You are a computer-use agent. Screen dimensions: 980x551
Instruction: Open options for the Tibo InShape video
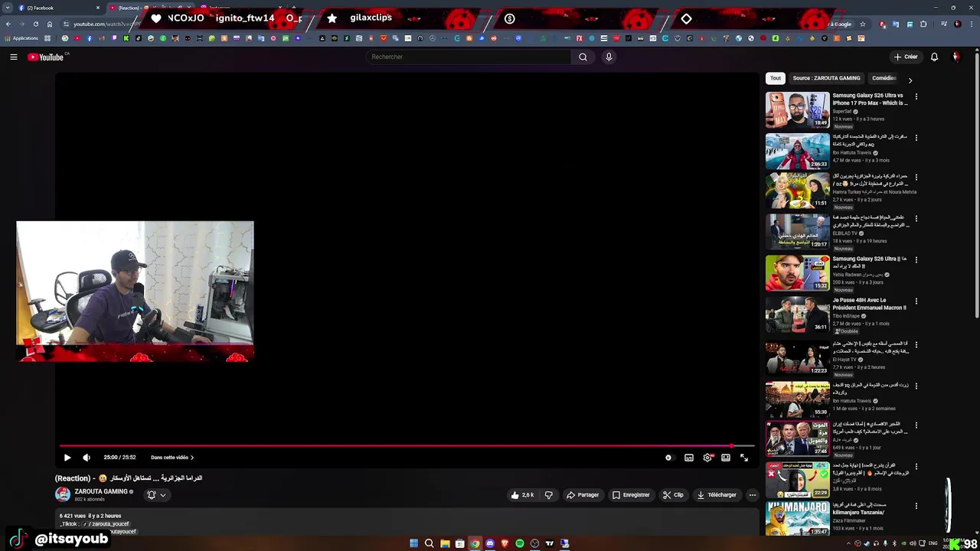coord(916,302)
